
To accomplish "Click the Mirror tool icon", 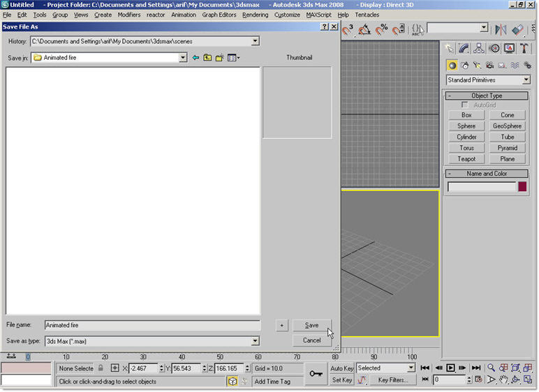I will pos(501,29).
